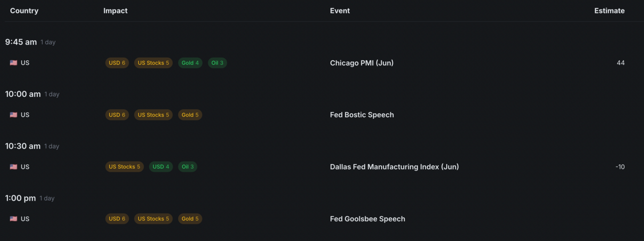Open Dallas Fed Manufacturing Index (Jun) event
This screenshot has height=241, width=644.
(x=394, y=167)
